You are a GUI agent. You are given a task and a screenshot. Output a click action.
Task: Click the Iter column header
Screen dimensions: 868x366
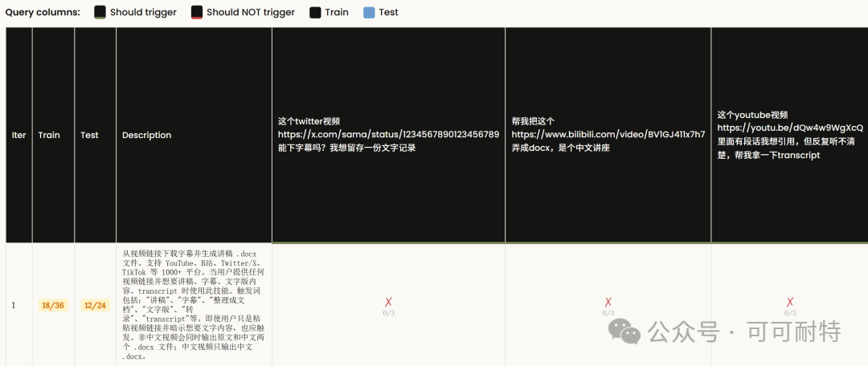(x=18, y=135)
